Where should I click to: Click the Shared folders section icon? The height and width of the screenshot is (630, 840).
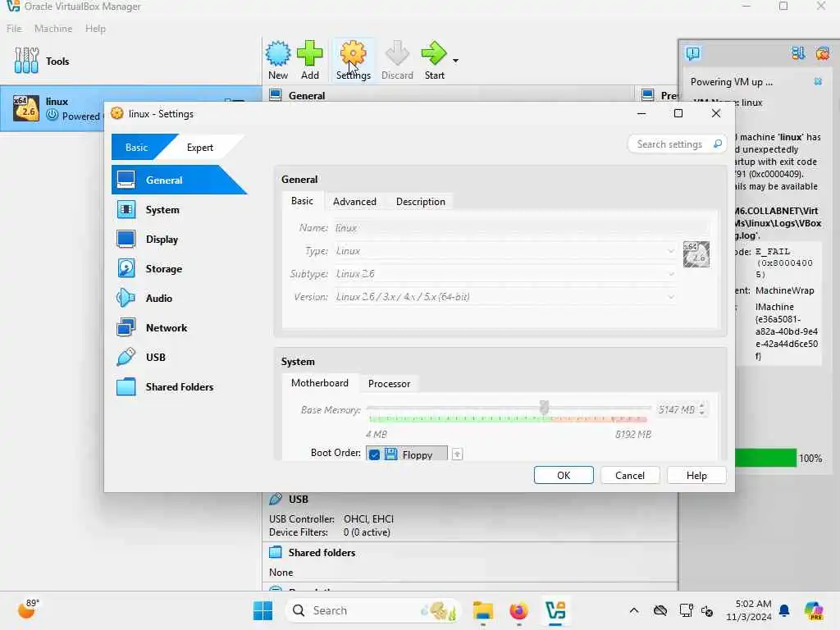(276, 552)
